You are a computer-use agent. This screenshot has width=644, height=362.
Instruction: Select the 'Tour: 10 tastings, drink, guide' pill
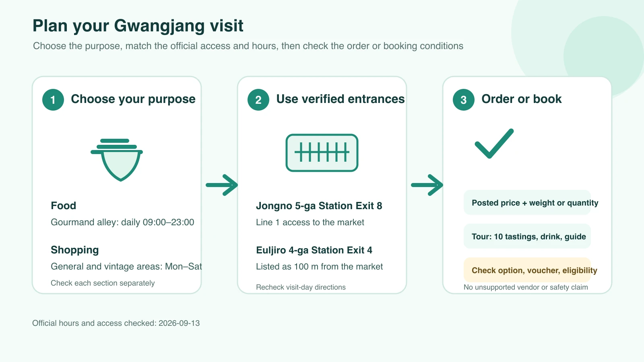527,236
